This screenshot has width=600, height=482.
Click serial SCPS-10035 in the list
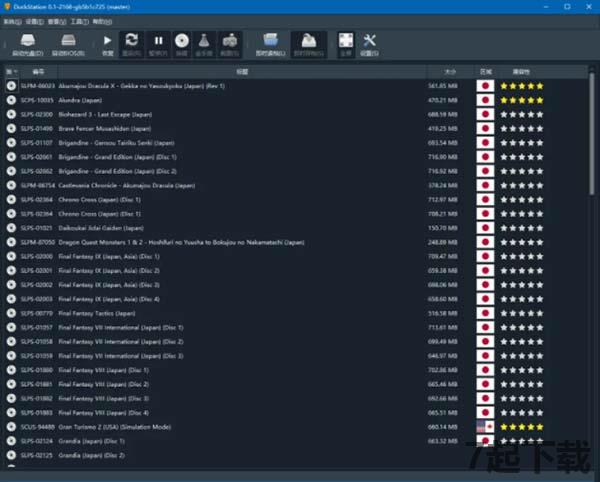coord(37,100)
